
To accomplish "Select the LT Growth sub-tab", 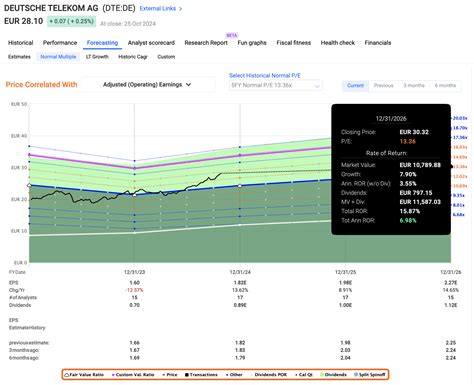I will (x=97, y=57).
